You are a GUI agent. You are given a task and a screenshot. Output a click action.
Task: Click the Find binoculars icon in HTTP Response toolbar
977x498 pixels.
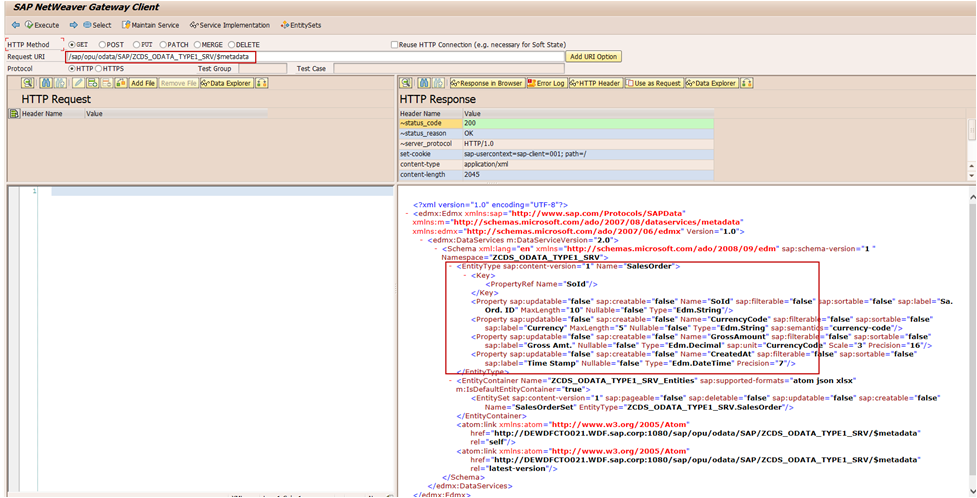coord(424,83)
